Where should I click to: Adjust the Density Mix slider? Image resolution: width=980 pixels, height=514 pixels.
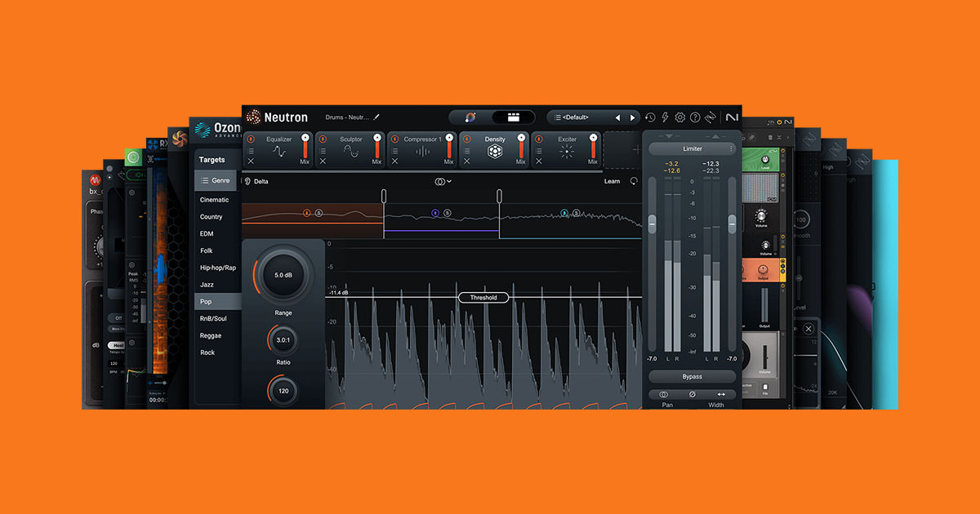pos(521,146)
